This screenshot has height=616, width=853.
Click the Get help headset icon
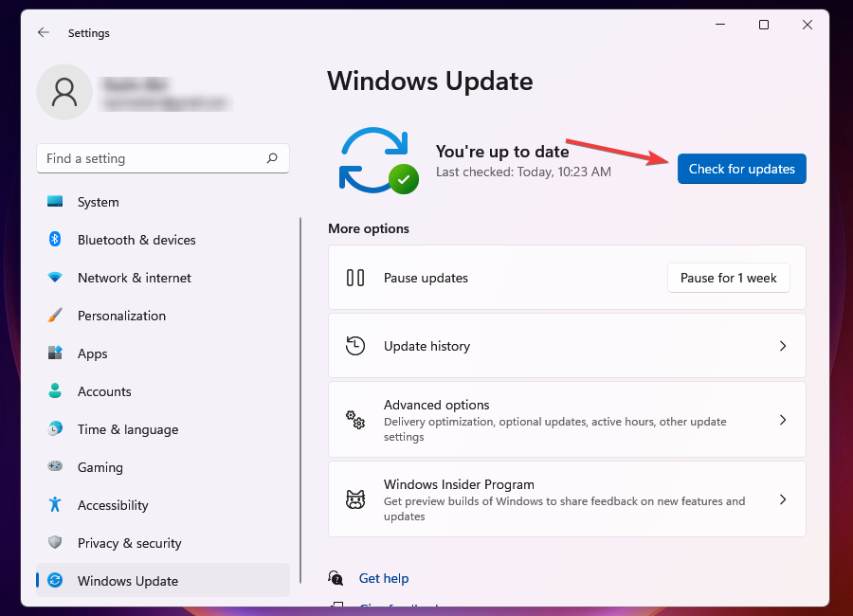(336, 578)
